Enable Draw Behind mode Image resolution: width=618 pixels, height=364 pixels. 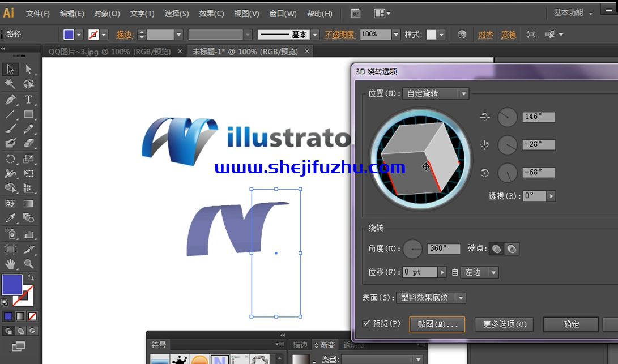tap(20, 331)
